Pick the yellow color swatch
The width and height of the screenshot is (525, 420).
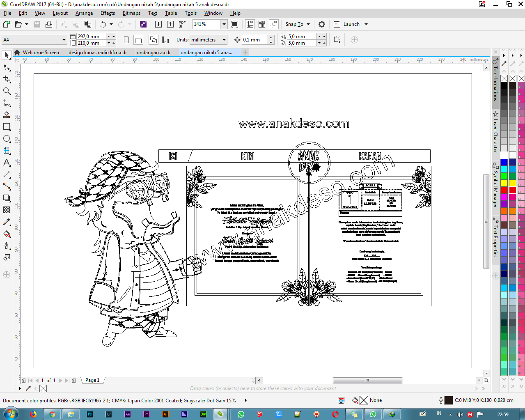[504, 183]
